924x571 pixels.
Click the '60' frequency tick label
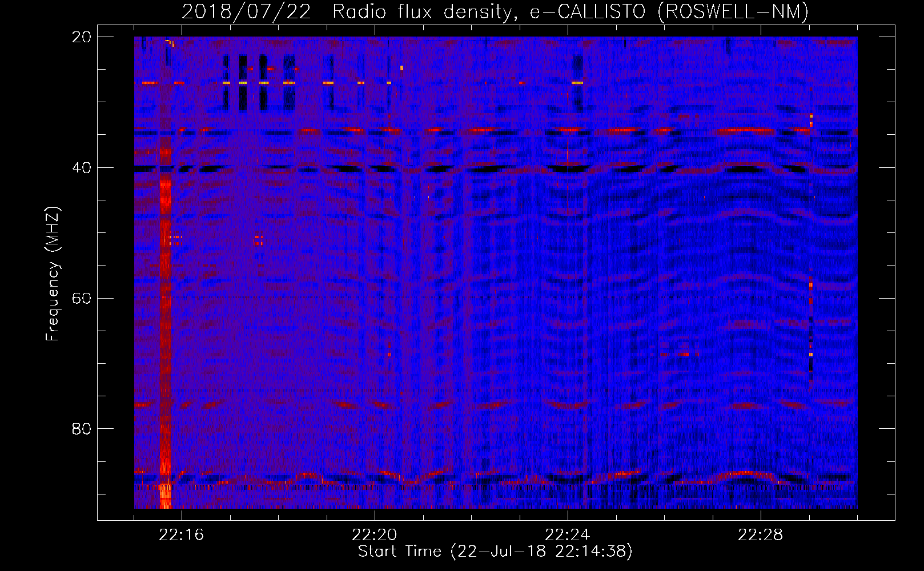point(82,299)
